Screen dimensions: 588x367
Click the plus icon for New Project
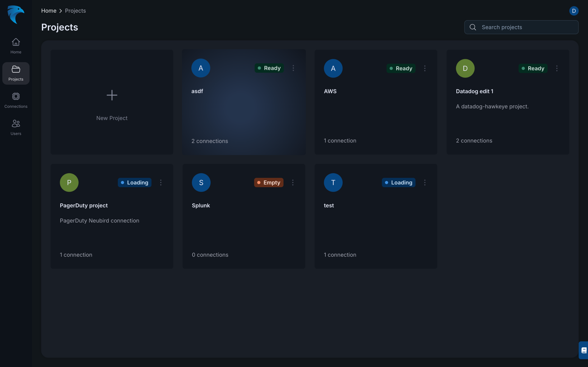click(112, 95)
